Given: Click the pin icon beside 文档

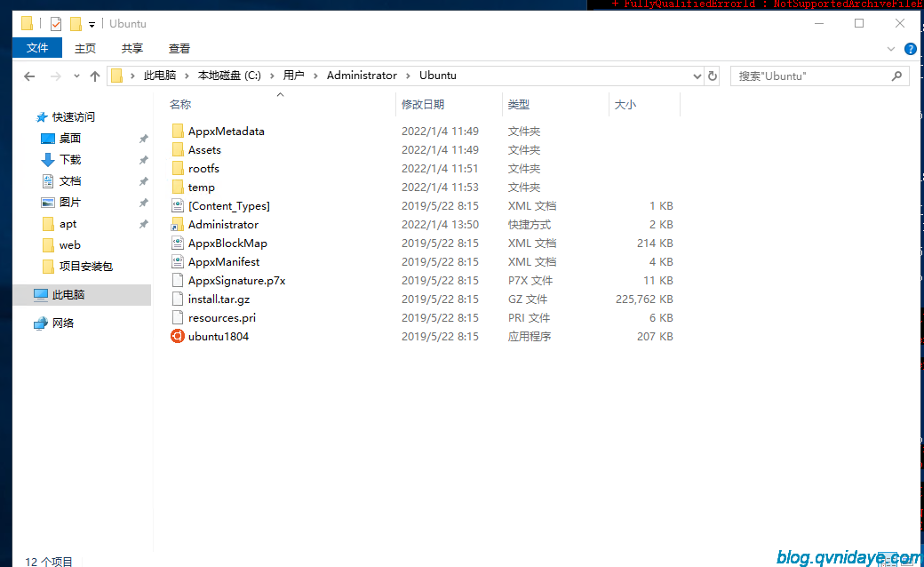Looking at the screenshot, I should 143,181.
